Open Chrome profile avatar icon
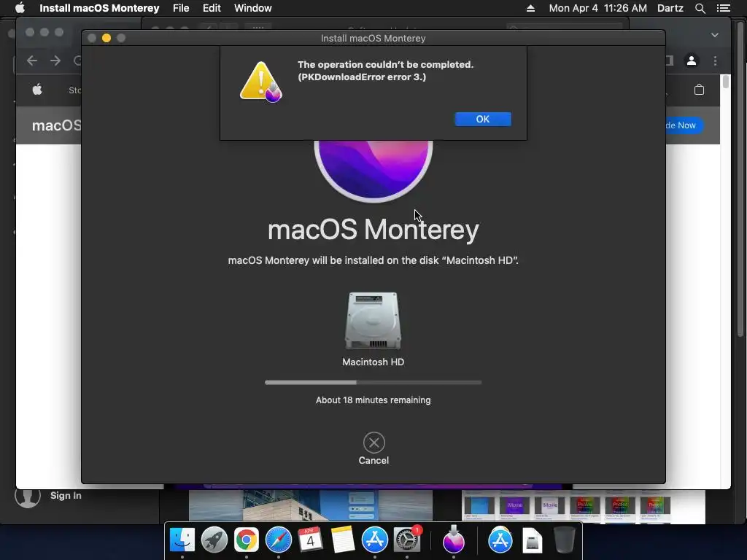Image resolution: width=747 pixels, height=560 pixels. [692, 61]
